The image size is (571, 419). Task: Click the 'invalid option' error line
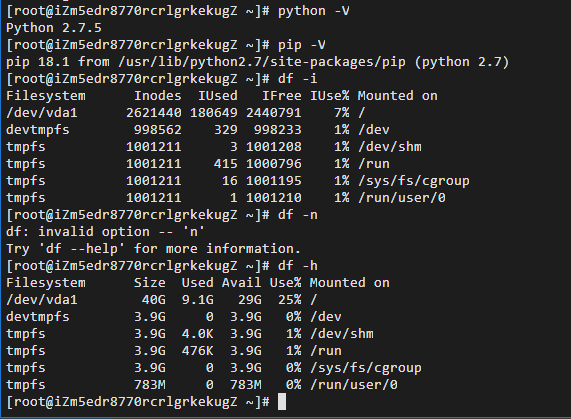click(106, 232)
